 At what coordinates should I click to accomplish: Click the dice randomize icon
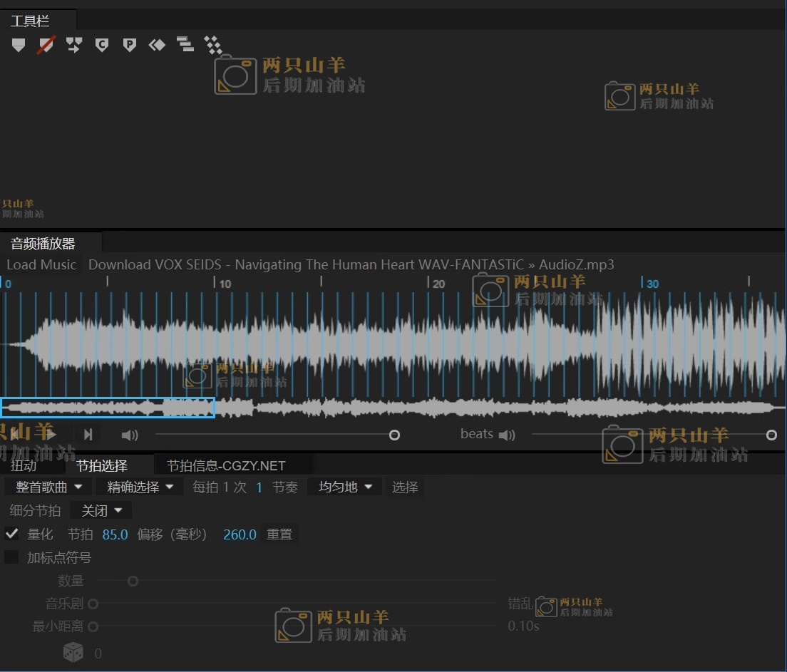pyautogui.click(x=73, y=652)
